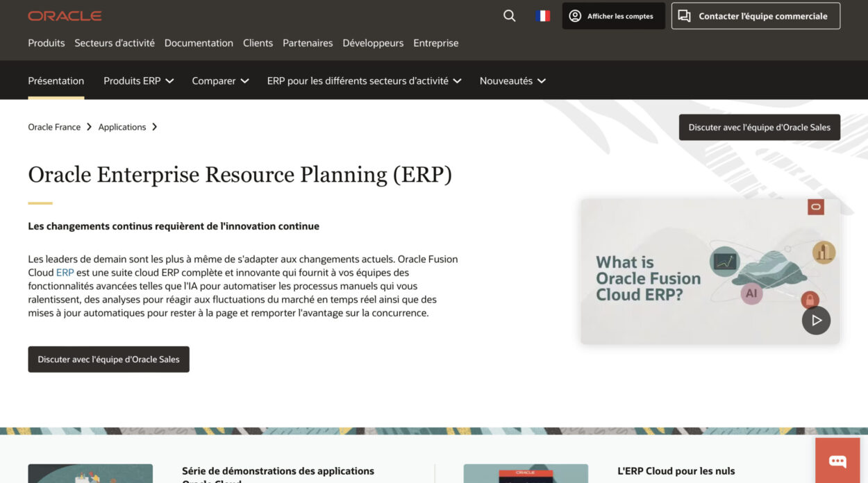Expand the Comparer dropdown menu
Viewport: 868px width, 483px height.
pyautogui.click(x=220, y=80)
